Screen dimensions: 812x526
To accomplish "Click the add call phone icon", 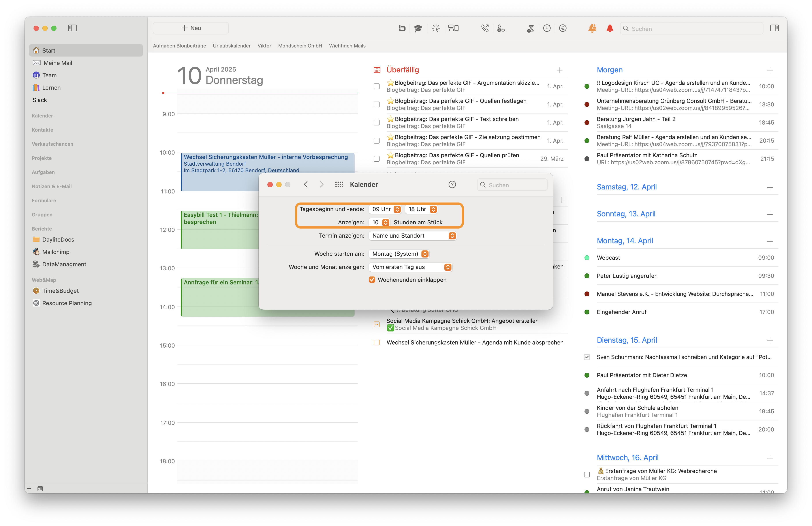I will pyautogui.click(x=501, y=28).
